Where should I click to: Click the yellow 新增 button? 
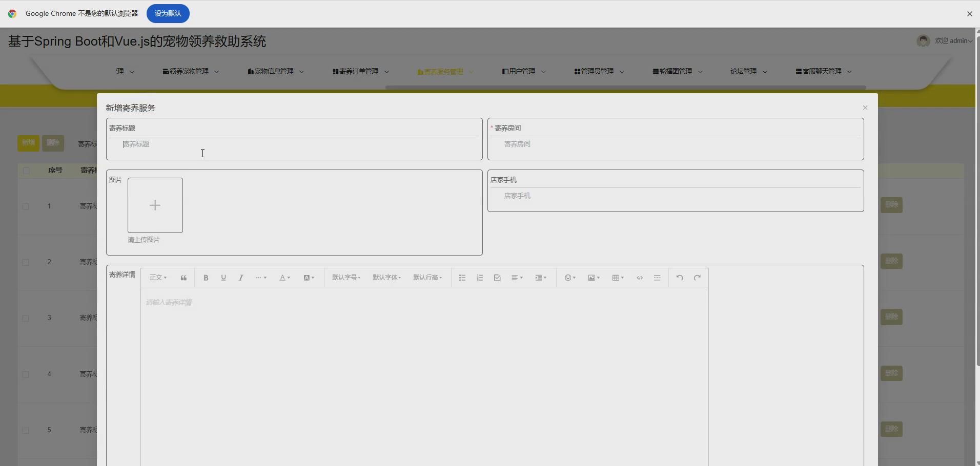(x=28, y=143)
